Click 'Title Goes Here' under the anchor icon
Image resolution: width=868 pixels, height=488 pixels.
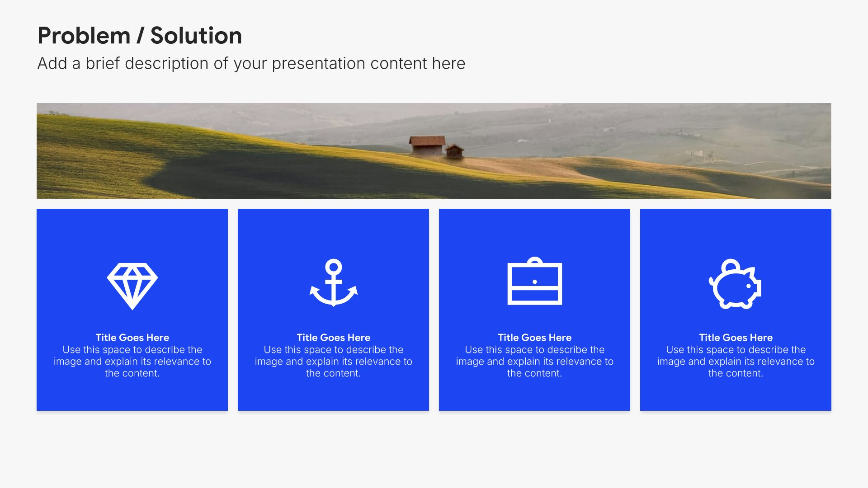point(334,338)
